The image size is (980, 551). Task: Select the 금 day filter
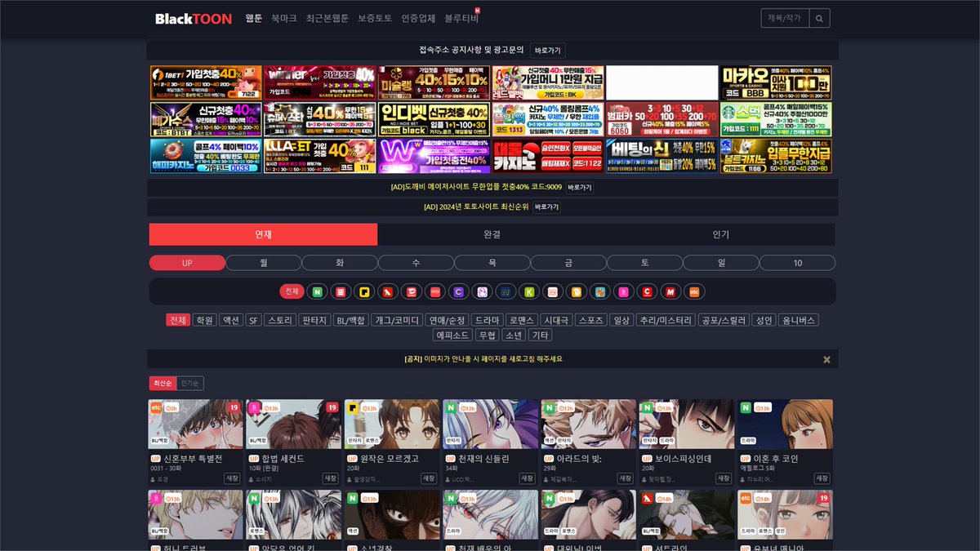(x=568, y=263)
